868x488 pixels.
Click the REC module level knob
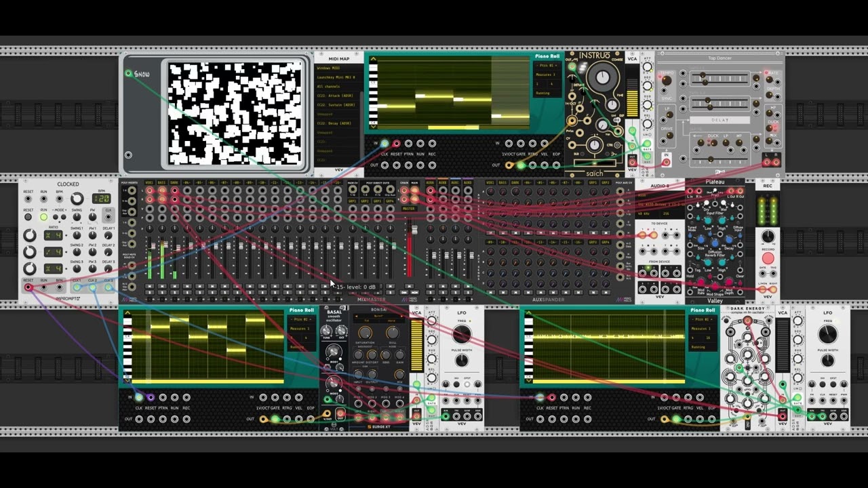point(768,236)
